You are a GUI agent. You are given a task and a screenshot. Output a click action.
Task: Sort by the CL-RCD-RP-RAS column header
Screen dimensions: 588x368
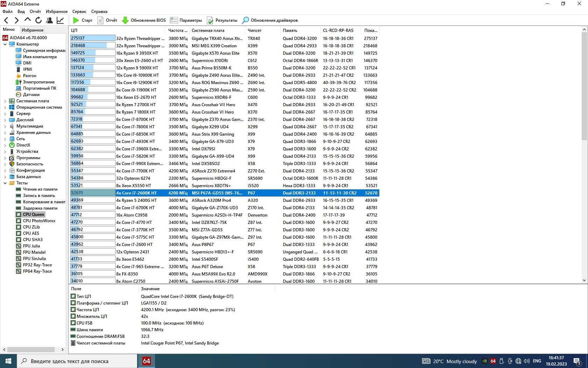coord(341,30)
